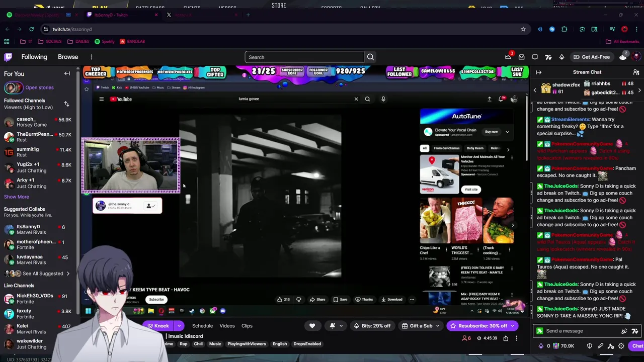Open the 7TV emote menu in message box
Viewport: 644px width, 362px height.
(634, 331)
